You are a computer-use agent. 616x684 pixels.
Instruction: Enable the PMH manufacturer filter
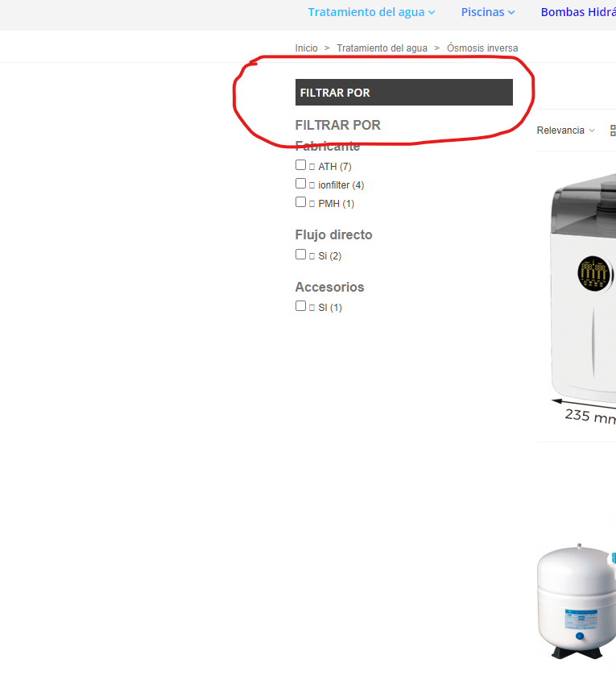click(x=300, y=202)
